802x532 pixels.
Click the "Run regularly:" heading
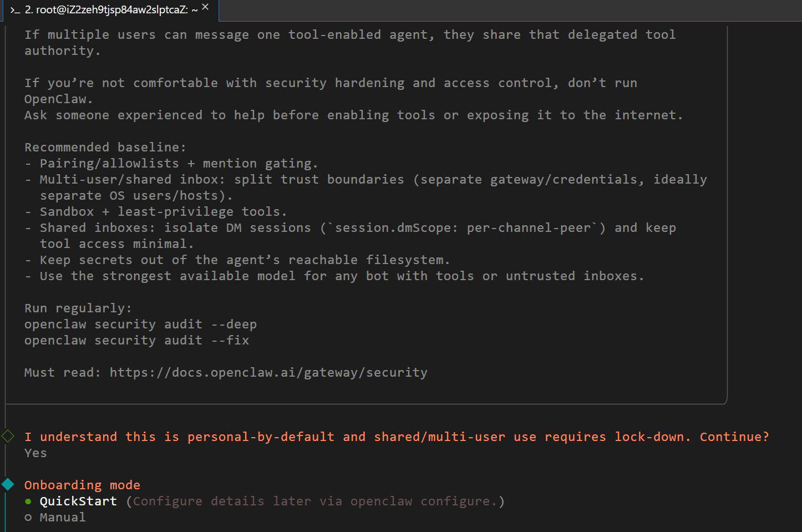pyautogui.click(x=78, y=308)
